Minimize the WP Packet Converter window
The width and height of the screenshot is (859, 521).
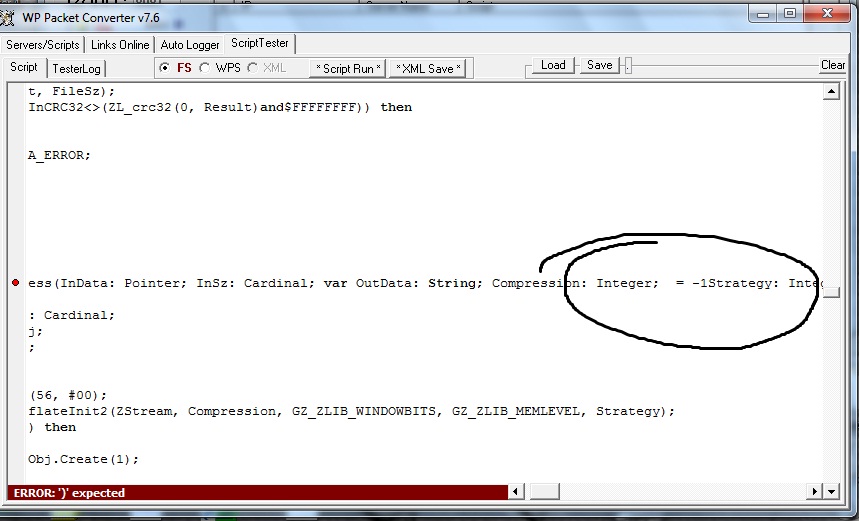(x=765, y=14)
